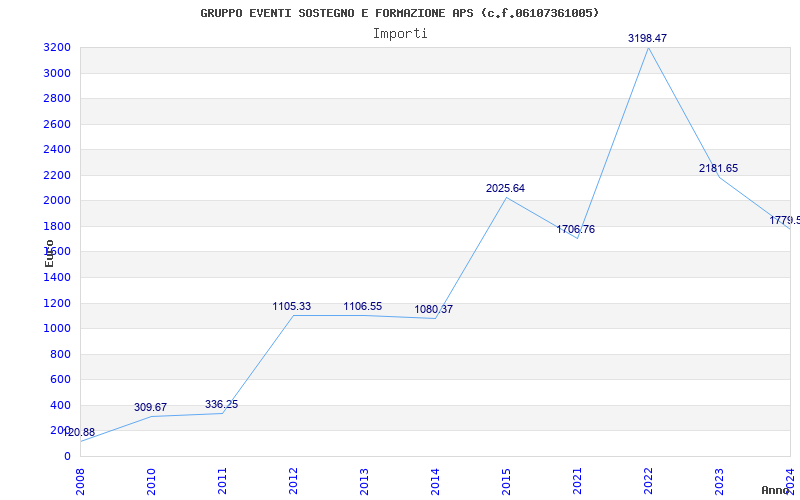
Task: Select data label 2025.64
Action: tap(505, 188)
